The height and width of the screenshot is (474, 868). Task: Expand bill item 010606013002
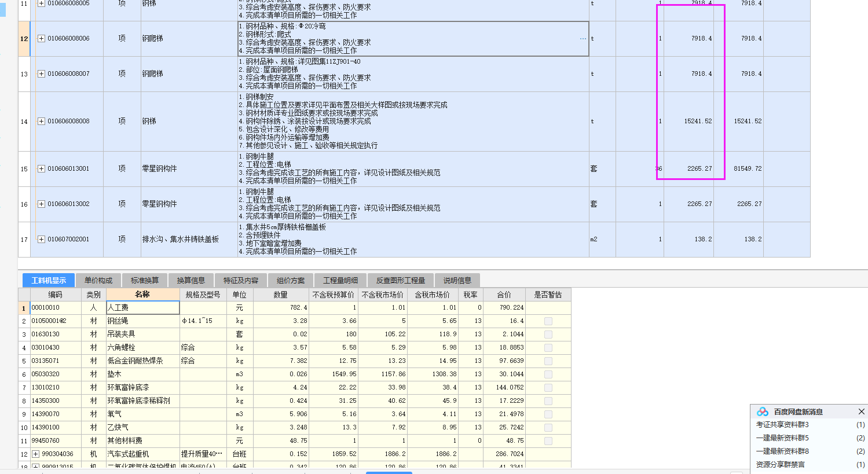[41, 204]
